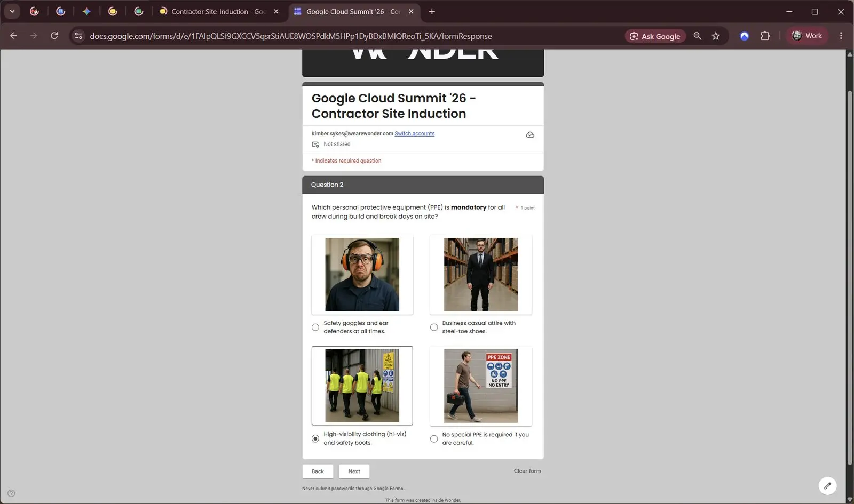Open the tab search chevron dropdown
854x504 pixels.
[12, 11]
